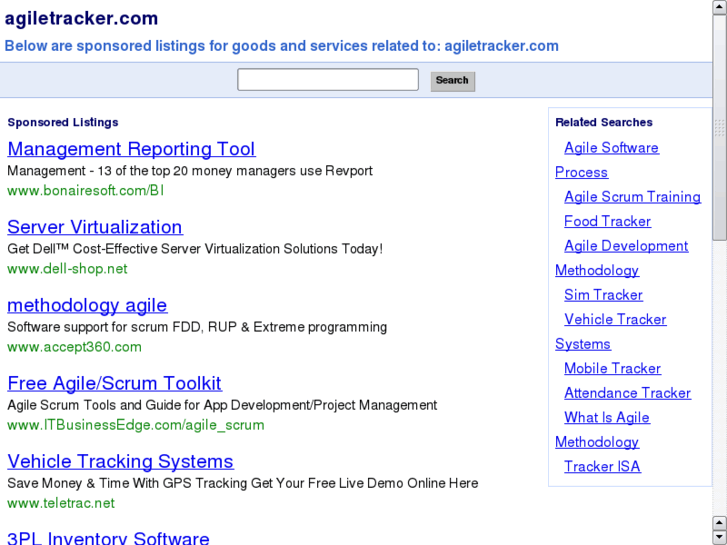Visit the Vehicle Tracking Systems listing
Screen dimensions: 727x545
coord(120,461)
